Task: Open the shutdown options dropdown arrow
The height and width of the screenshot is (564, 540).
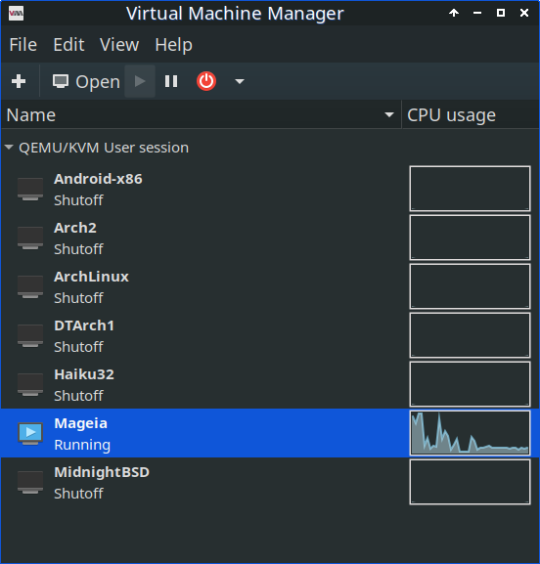Action: (240, 82)
